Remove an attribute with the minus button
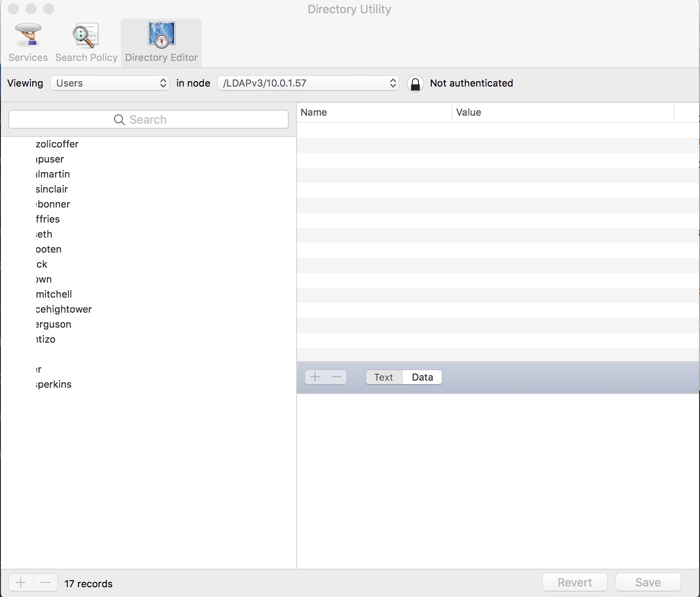This screenshot has width=700, height=597. 336,377
